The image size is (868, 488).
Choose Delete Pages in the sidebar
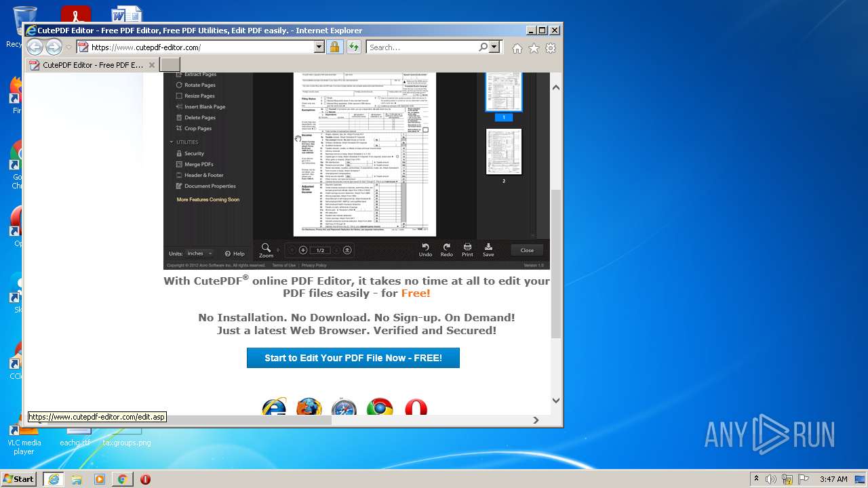pos(196,117)
